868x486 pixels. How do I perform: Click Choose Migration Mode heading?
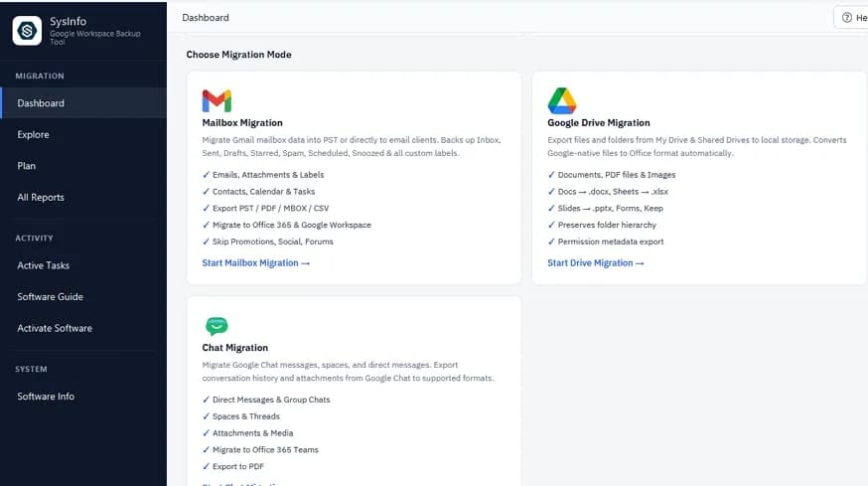(238, 55)
